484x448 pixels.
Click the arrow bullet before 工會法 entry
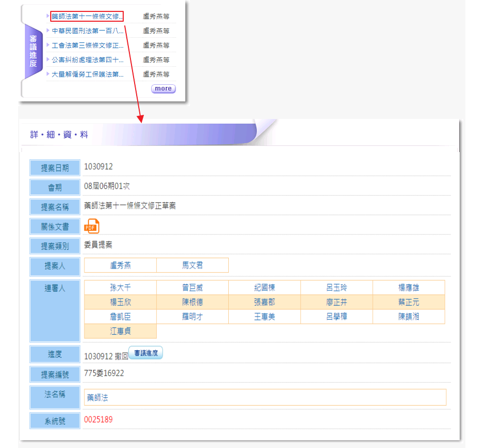coord(48,45)
